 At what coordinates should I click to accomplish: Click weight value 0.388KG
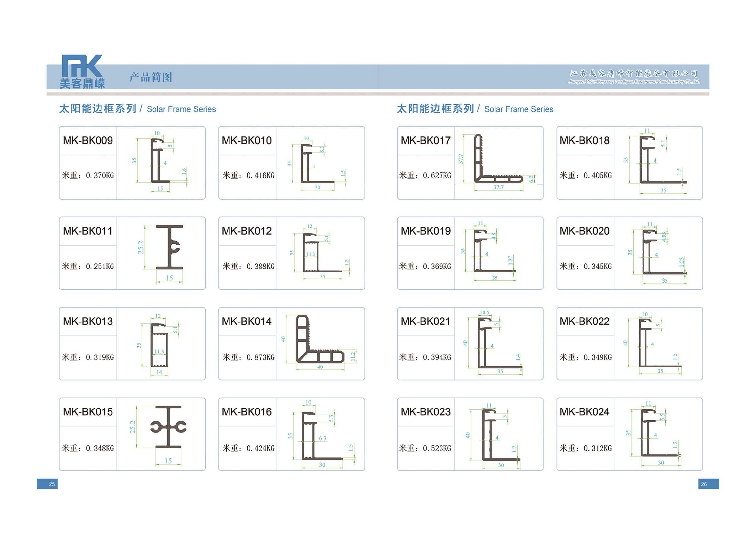261,266
